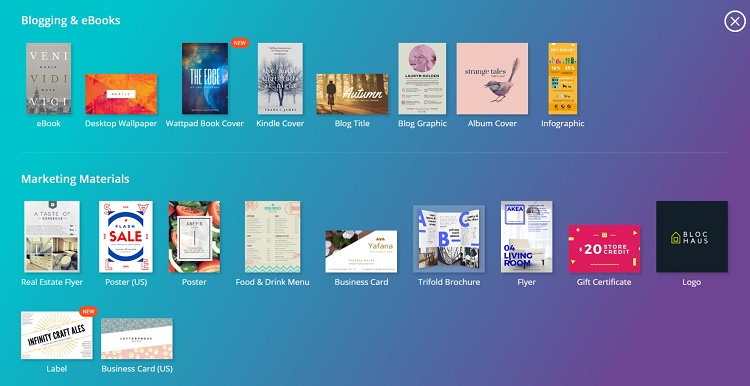The image size is (750, 386).
Task: Choose the Trifold Brochure design
Action: point(449,239)
